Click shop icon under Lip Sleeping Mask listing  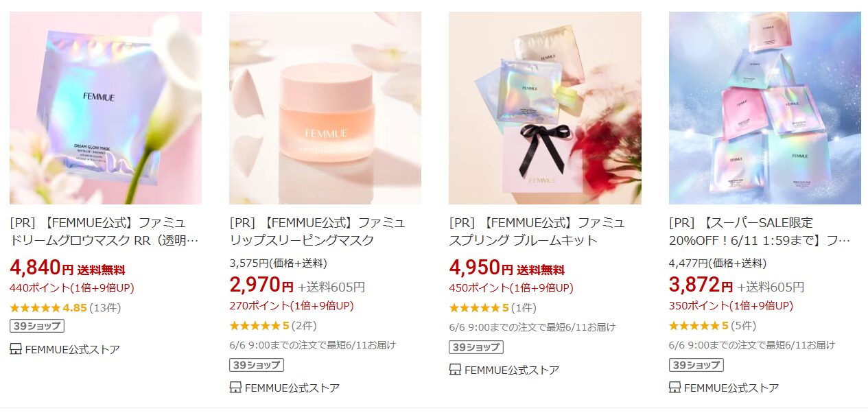[235, 388]
